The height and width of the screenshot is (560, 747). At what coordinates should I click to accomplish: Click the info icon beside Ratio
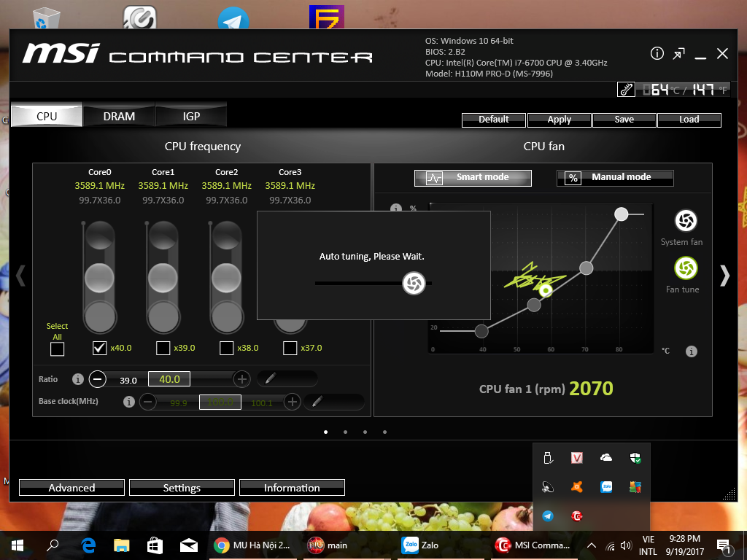coord(78,379)
